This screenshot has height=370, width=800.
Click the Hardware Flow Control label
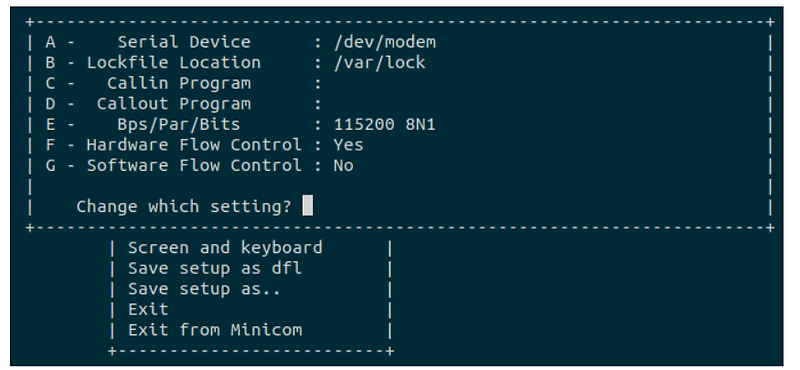pyautogui.click(x=194, y=145)
